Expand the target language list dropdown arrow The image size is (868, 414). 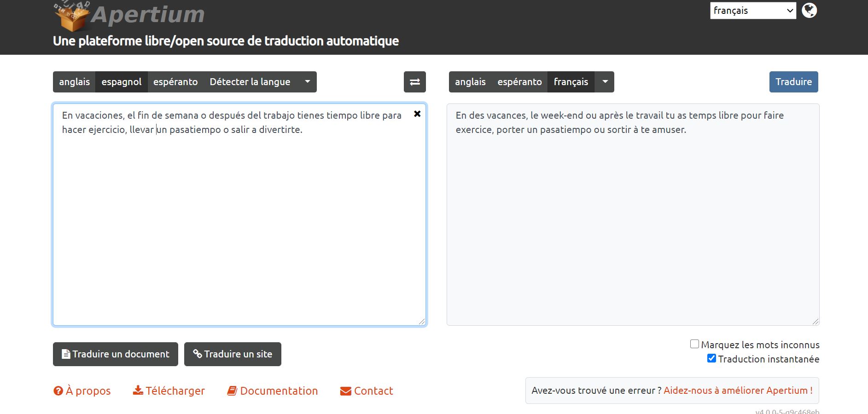pyautogui.click(x=605, y=82)
